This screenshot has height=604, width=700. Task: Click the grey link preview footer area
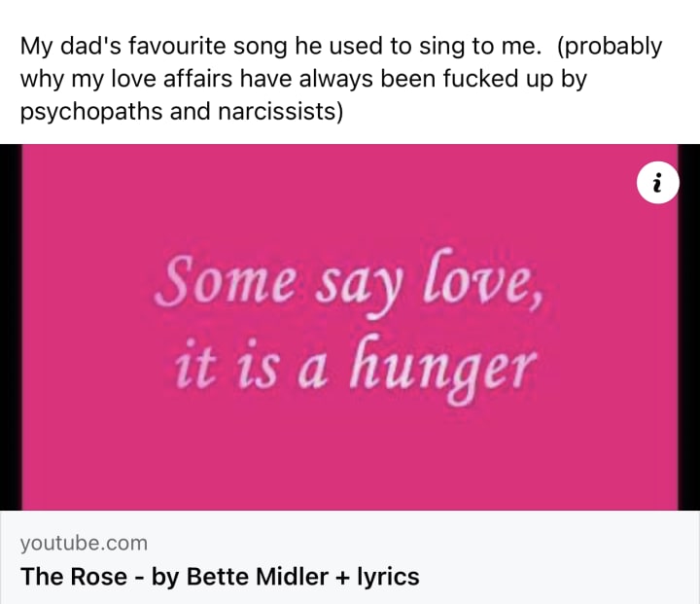pos(544,558)
